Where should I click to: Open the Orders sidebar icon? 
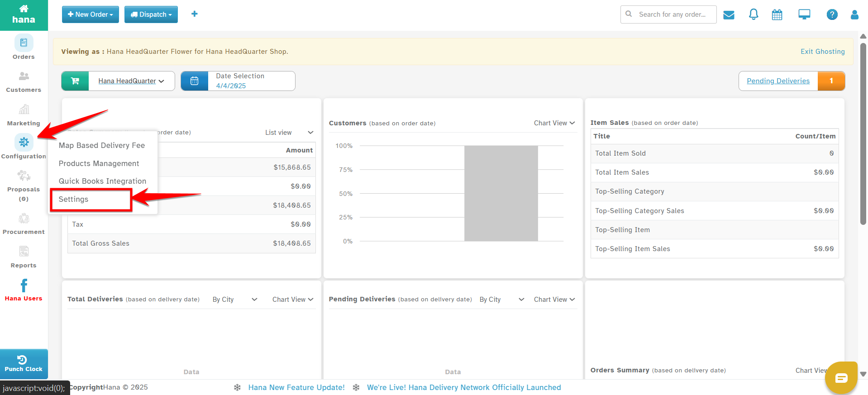(24, 43)
